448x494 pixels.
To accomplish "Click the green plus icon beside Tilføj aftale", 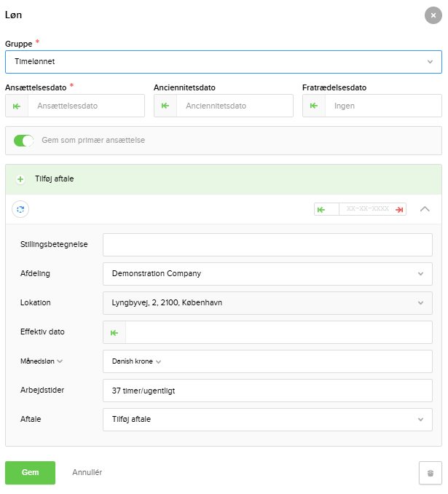I will (20, 179).
